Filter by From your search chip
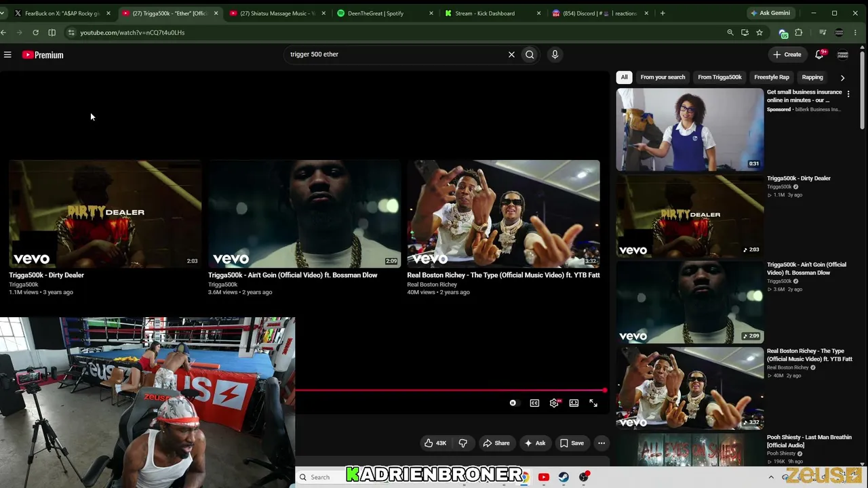Screen dimensions: 868x488 tap(663, 77)
